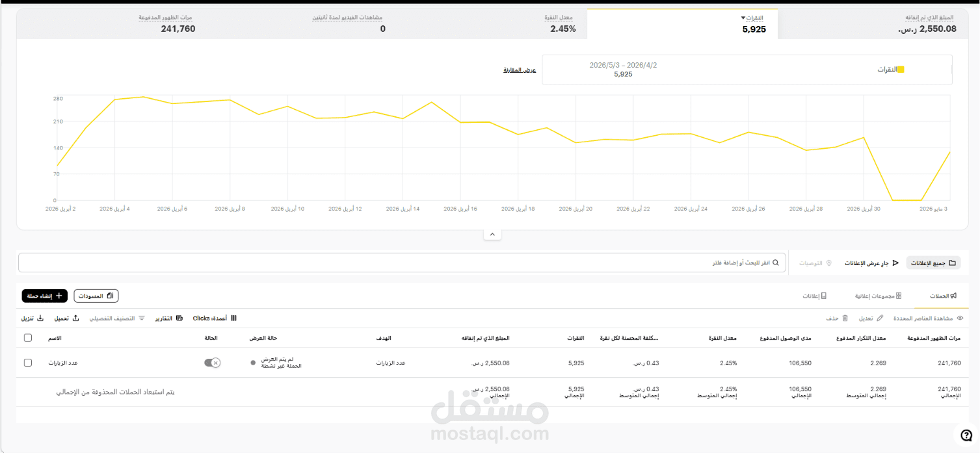
Task: Switch to 'إعلانات' ads tab
Action: pyautogui.click(x=814, y=296)
